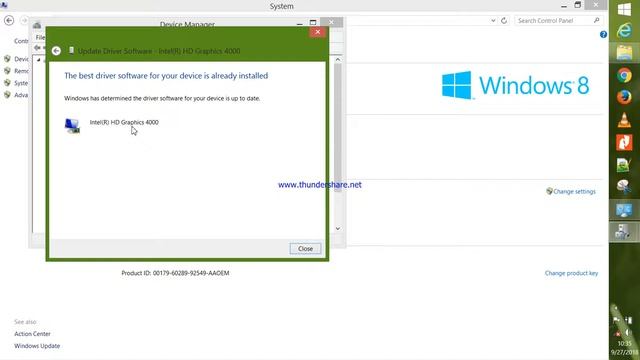
Task: Open Windows Update link in See also
Action: pyautogui.click(x=37, y=346)
